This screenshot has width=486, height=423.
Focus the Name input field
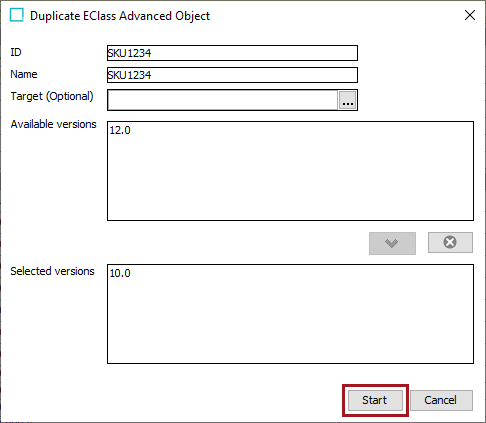[232, 75]
